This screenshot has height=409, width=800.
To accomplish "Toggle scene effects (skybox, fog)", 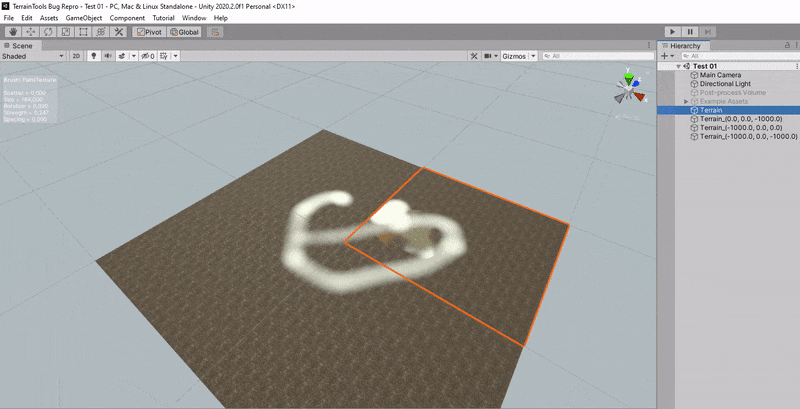I will (122, 56).
